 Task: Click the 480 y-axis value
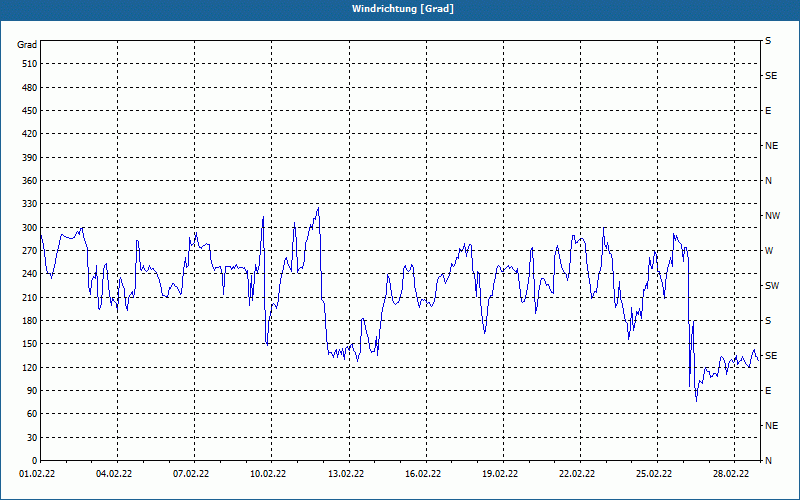pos(29,88)
